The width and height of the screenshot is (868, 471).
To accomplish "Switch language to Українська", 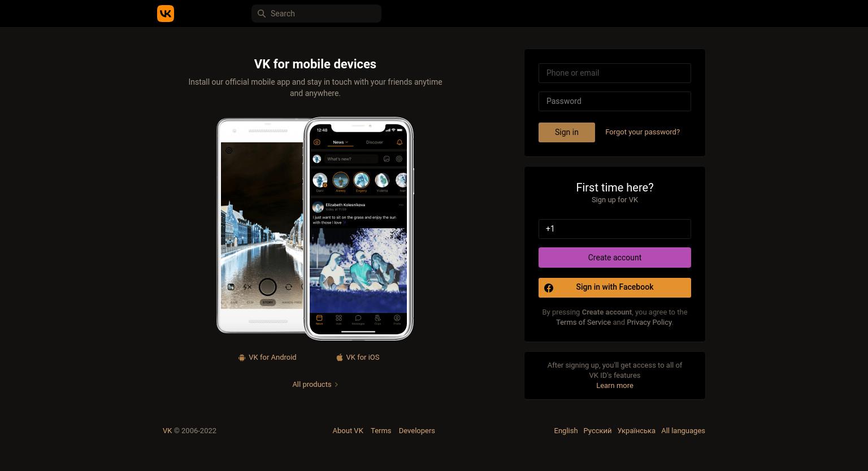I will coord(636,430).
